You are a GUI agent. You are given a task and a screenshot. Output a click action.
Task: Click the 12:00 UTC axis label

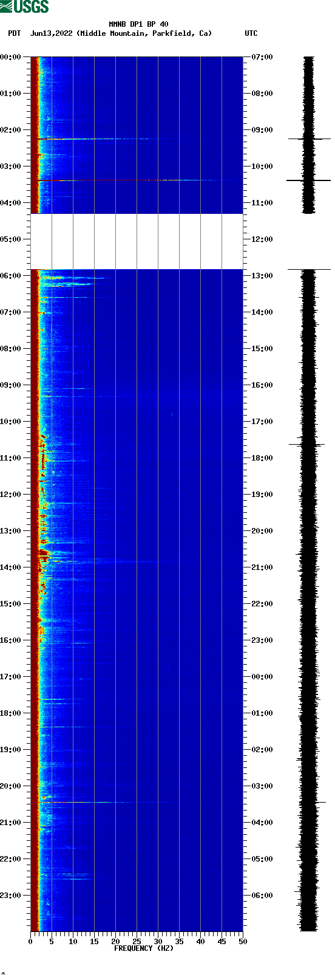coord(262,239)
